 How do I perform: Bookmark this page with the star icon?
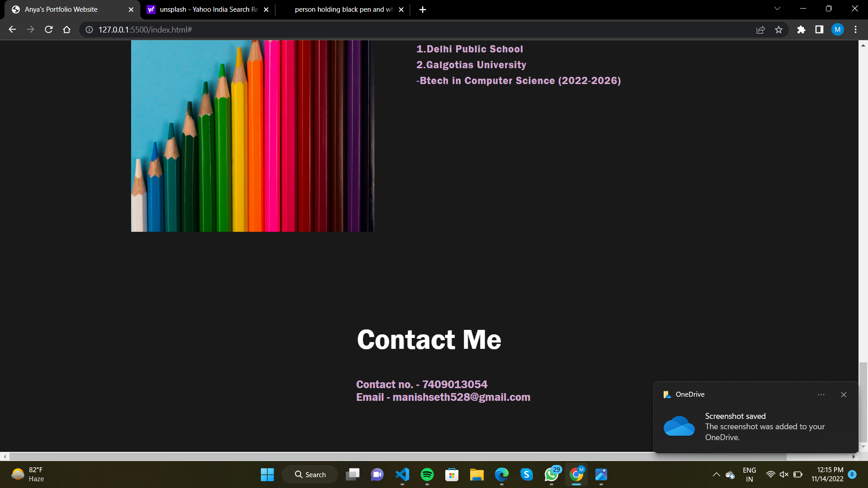[779, 29]
